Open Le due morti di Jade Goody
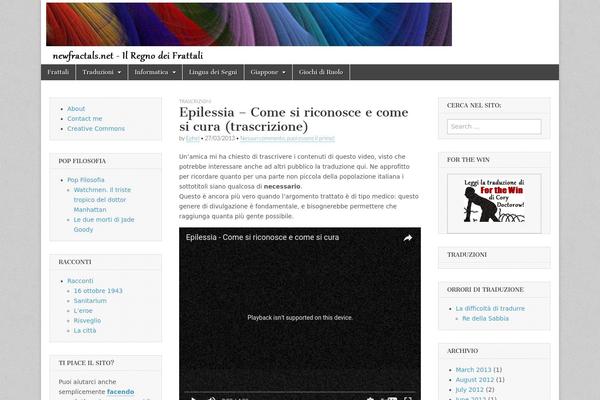Viewport: 600px width, 400px height. point(104,225)
